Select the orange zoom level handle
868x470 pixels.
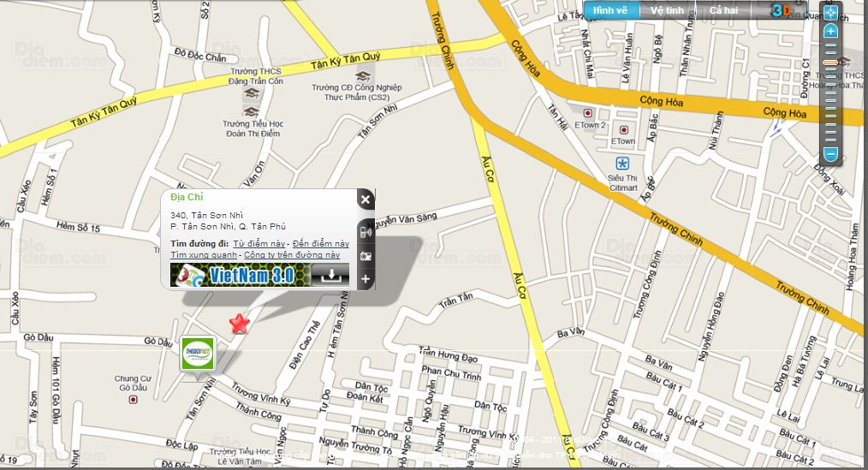coord(830,63)
